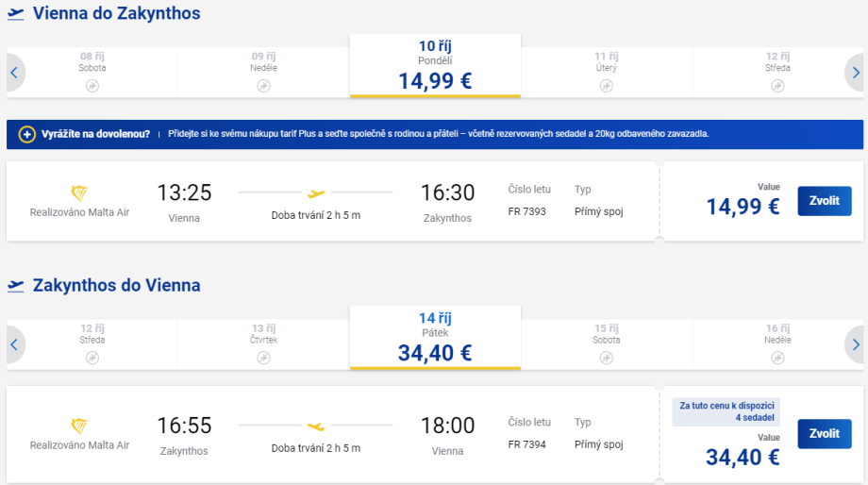This screenshot has width=868, height=485.
Task: Click the no-flight icon under 13 říj Čtvrtek
Action: pos(264,358)
